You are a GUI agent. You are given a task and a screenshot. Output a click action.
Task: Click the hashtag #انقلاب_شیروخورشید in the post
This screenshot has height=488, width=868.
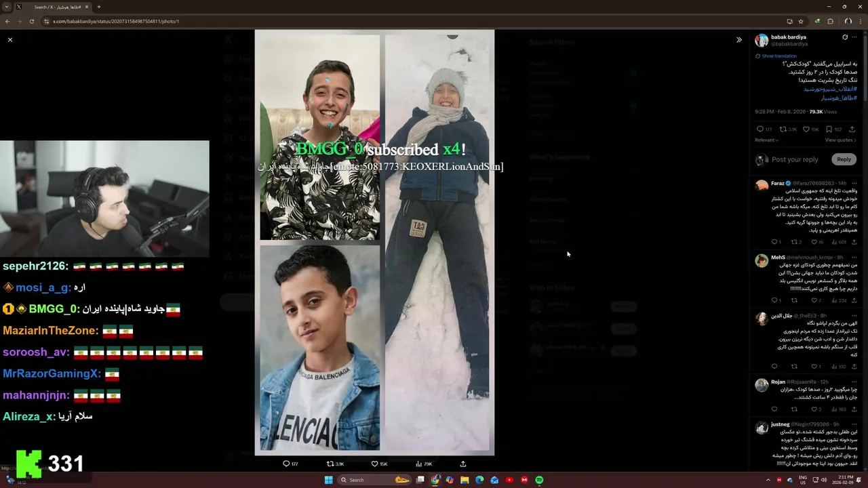(x=830, y=89)
